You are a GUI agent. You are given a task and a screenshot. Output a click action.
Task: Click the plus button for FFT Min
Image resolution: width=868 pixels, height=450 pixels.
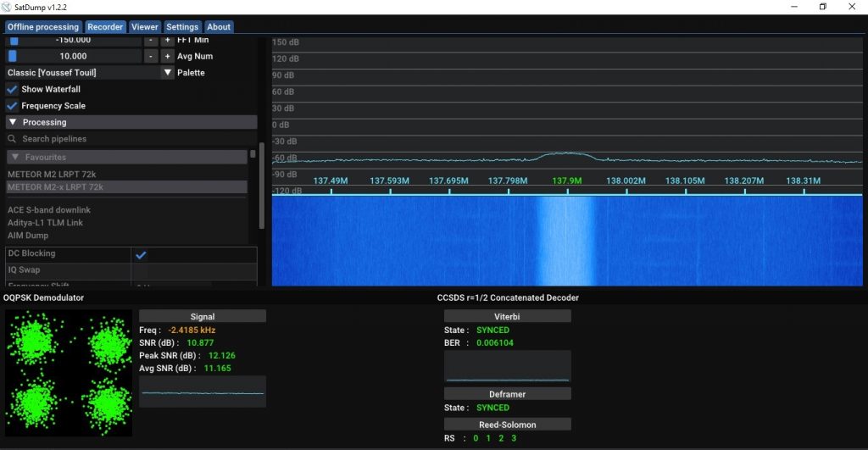(168, 40)
